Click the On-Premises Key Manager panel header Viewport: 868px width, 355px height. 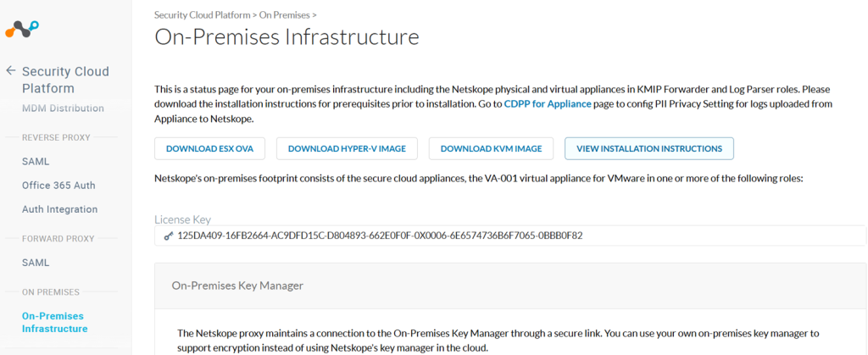coord(509,286)
